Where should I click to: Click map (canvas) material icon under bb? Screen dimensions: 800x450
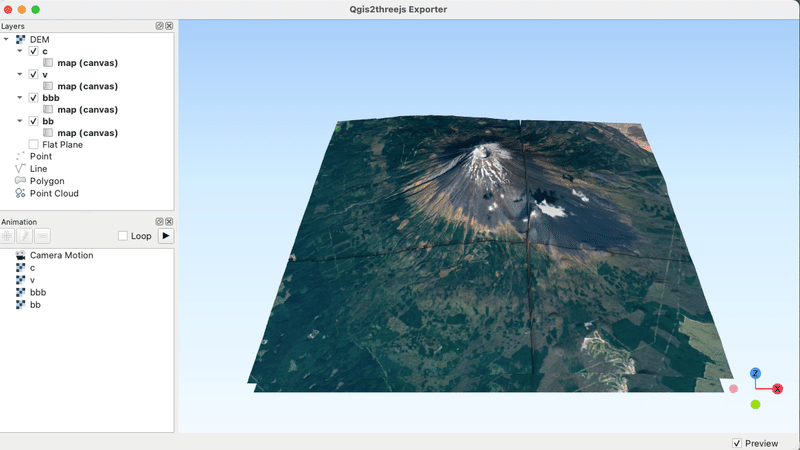[x=48, y=133]
